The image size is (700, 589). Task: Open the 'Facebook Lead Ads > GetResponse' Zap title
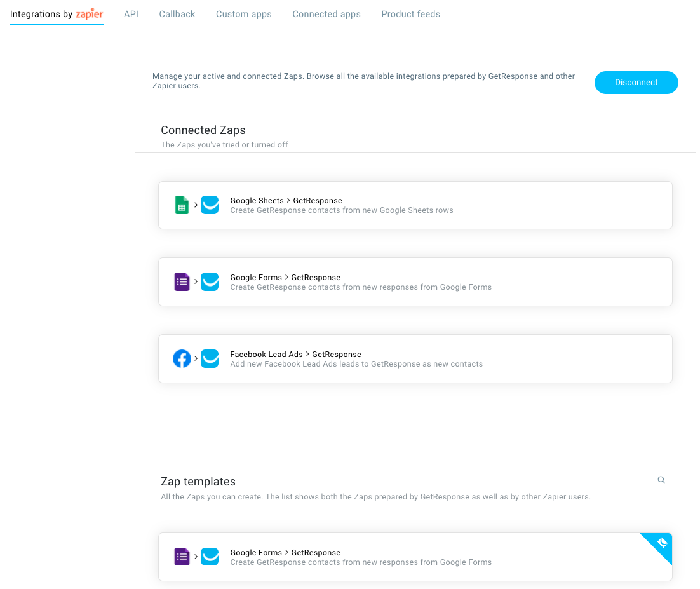295,354
